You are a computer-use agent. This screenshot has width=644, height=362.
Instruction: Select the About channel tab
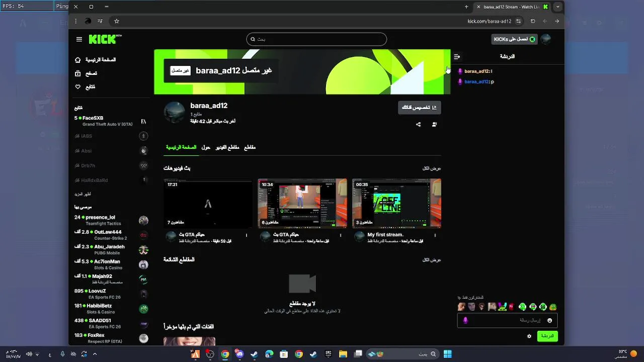coord(206,147)
